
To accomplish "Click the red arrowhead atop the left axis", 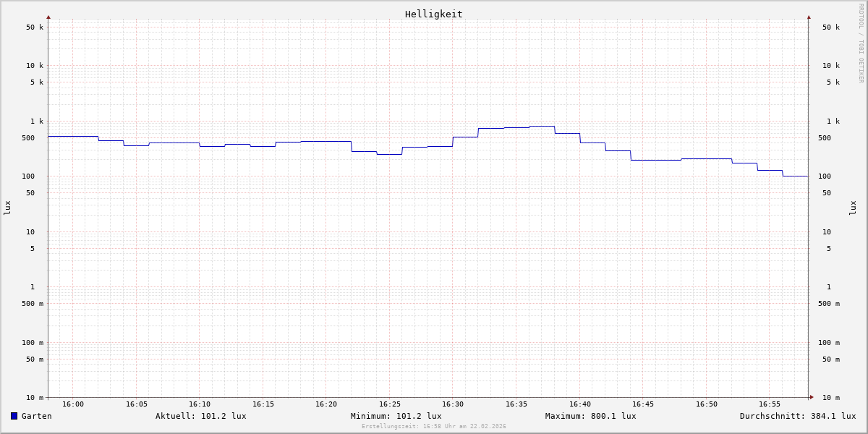I will (x=48, y=17).
